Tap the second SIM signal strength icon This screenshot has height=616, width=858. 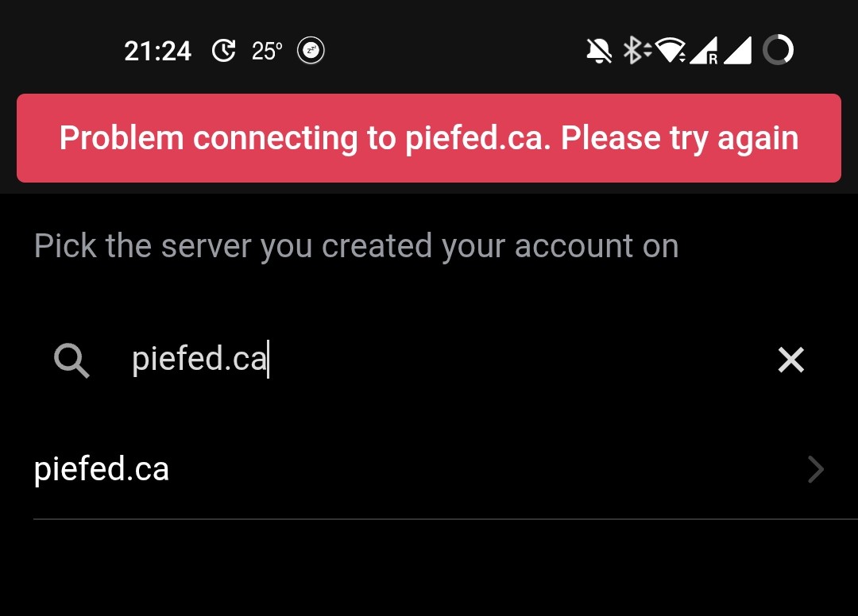point(737,51)
